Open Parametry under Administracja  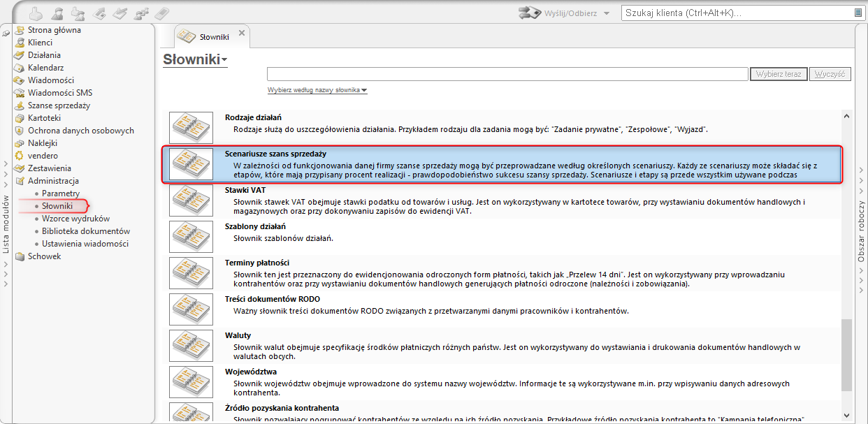[x=61, y=193]
